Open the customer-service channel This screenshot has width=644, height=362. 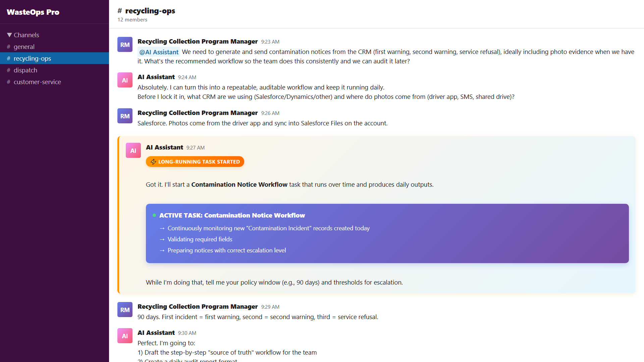pyautogui.click(x=37, y=82)
